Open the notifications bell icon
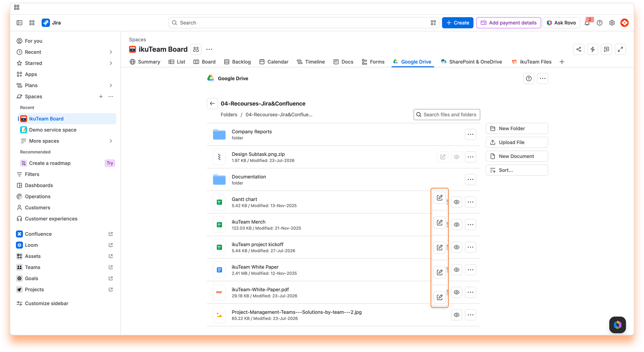The height and width of the screenshot is (352, 644). 587,23
